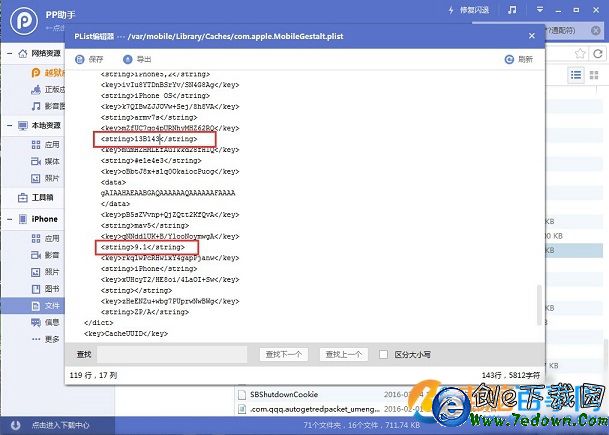Select the SBShutdownCookie file
This screenshot has height=435, width=609.
click(284, 394)
